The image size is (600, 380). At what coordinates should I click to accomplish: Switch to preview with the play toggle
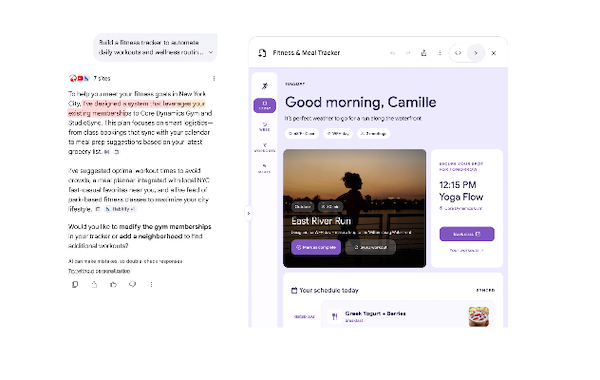[476, 53]
